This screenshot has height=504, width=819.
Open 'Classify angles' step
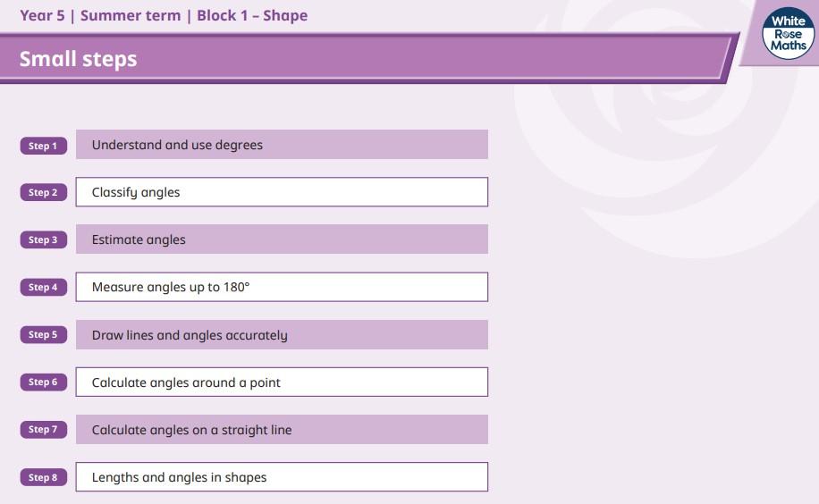pos(282,192)
